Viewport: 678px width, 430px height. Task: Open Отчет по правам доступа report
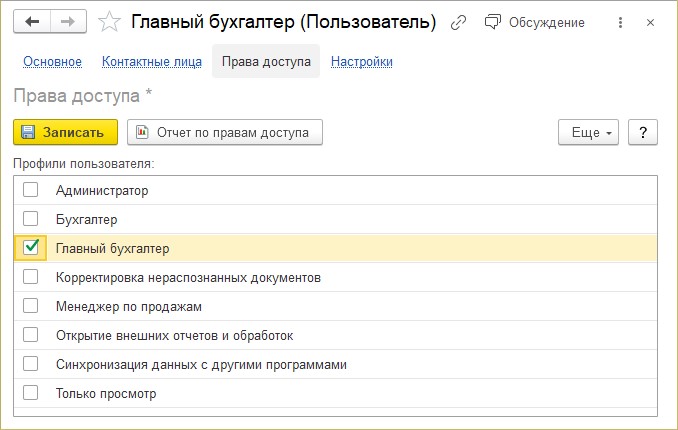225,132
